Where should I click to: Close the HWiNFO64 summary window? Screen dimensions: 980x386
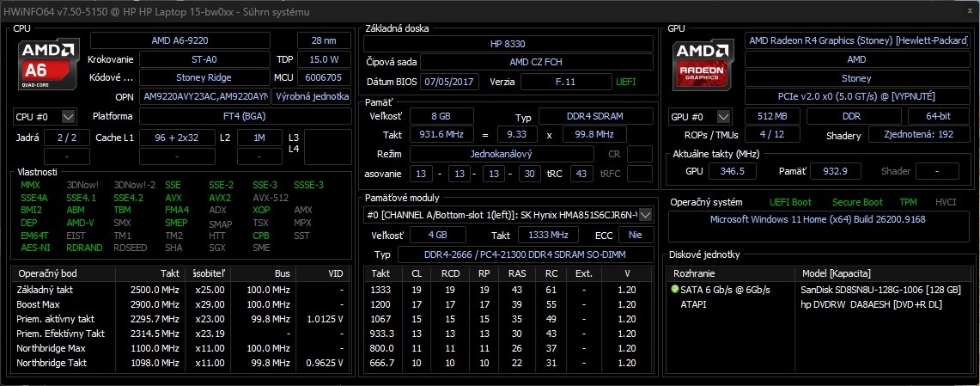[969, 12]
